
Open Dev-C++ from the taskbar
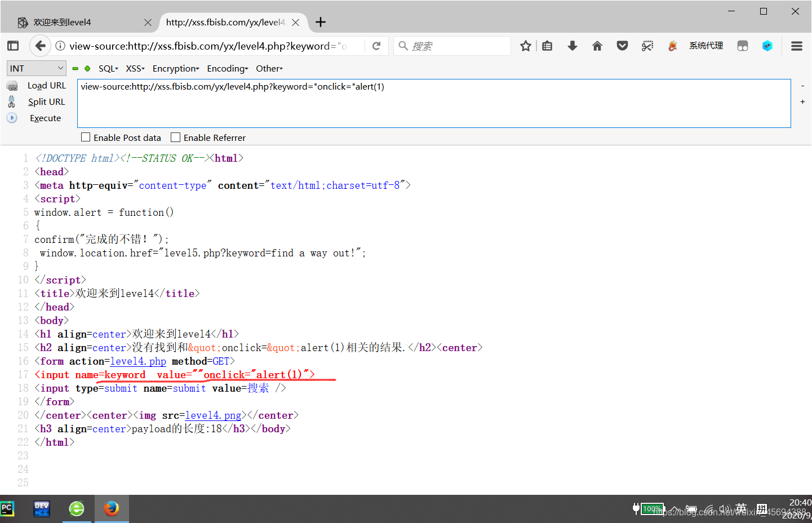point(42,509)
